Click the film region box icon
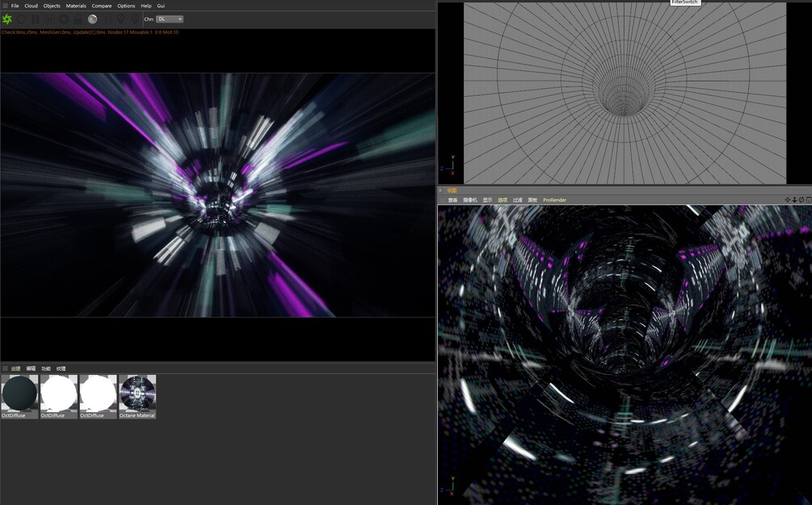The width and height of the screenshot is (812, 505). pyautogui.click(x=107, y=19)
